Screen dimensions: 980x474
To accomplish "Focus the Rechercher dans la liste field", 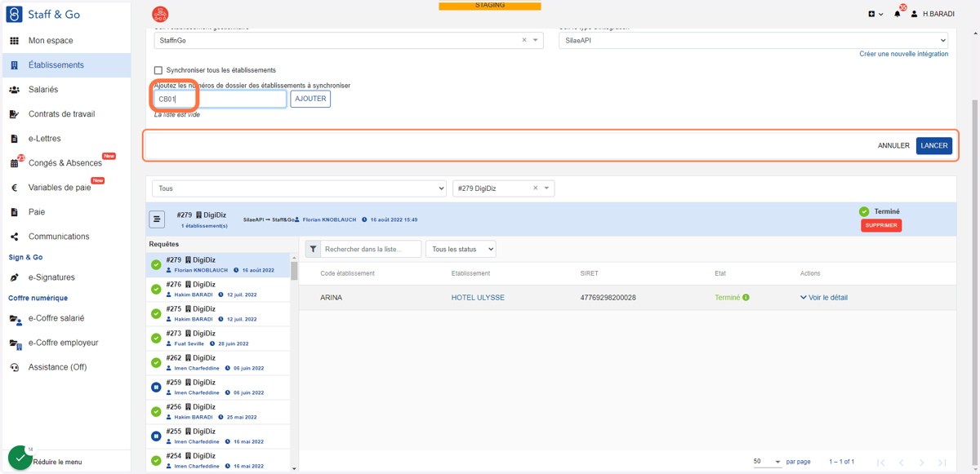I will (x=371, y=249).
